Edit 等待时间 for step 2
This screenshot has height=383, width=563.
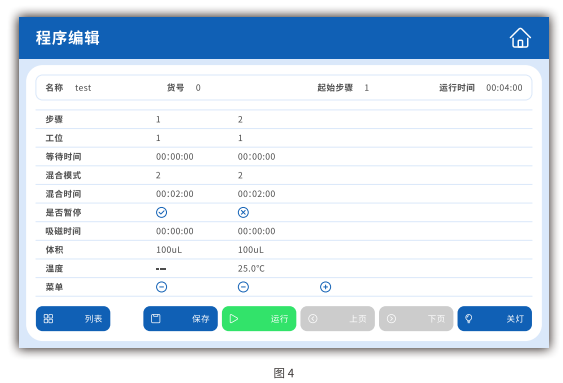256,157
